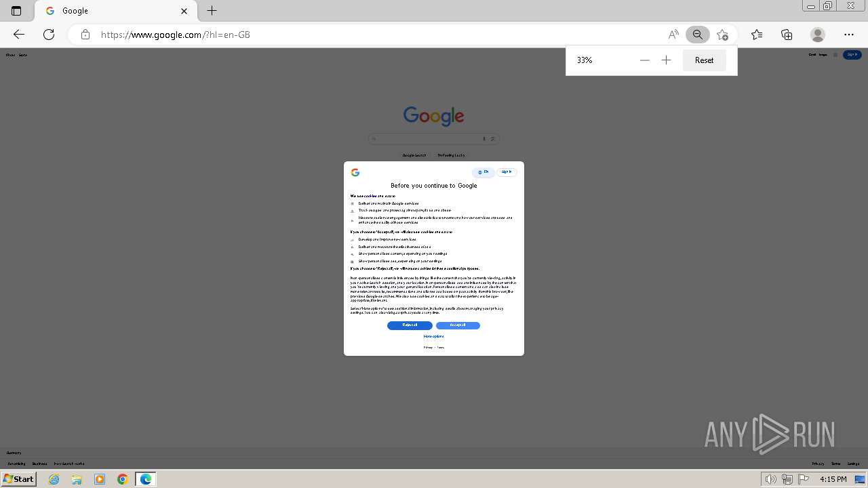Reset zoom level to default
Screen dimensions: 868x488
coord(704,60)
